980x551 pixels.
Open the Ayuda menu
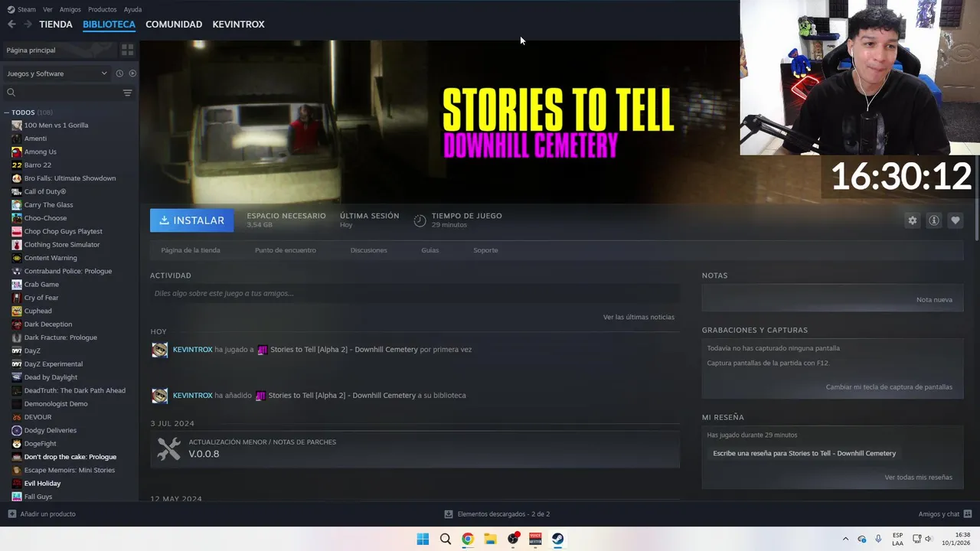132,9
